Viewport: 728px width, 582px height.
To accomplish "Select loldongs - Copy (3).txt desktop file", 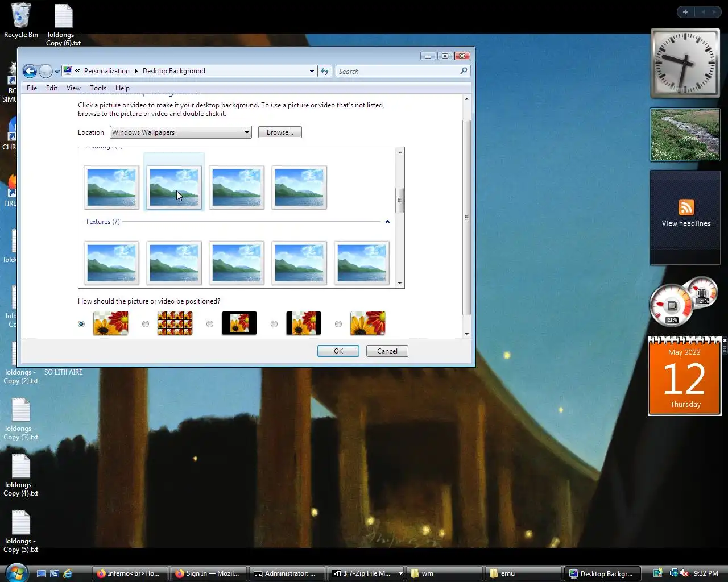I will tap(20, 419).
